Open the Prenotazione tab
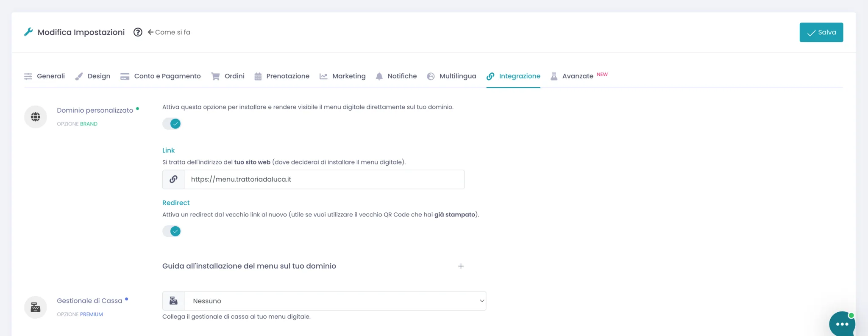868x336 pixels. [x=282, y=76]
